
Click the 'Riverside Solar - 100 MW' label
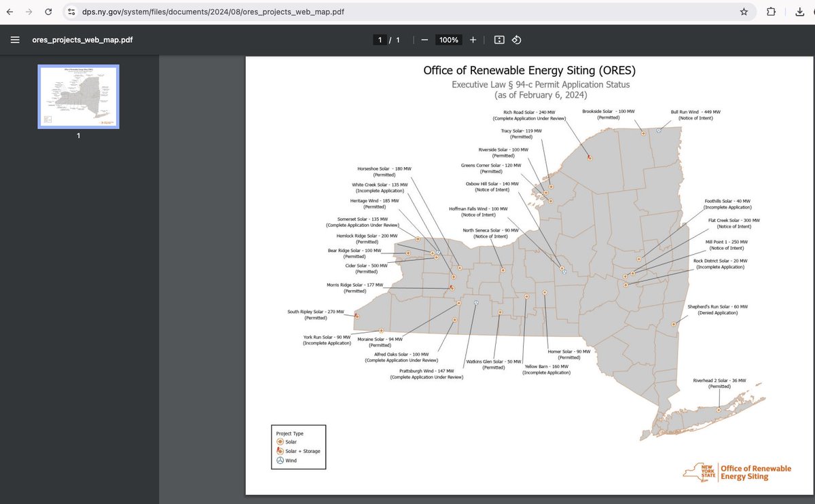click(503, 149)
